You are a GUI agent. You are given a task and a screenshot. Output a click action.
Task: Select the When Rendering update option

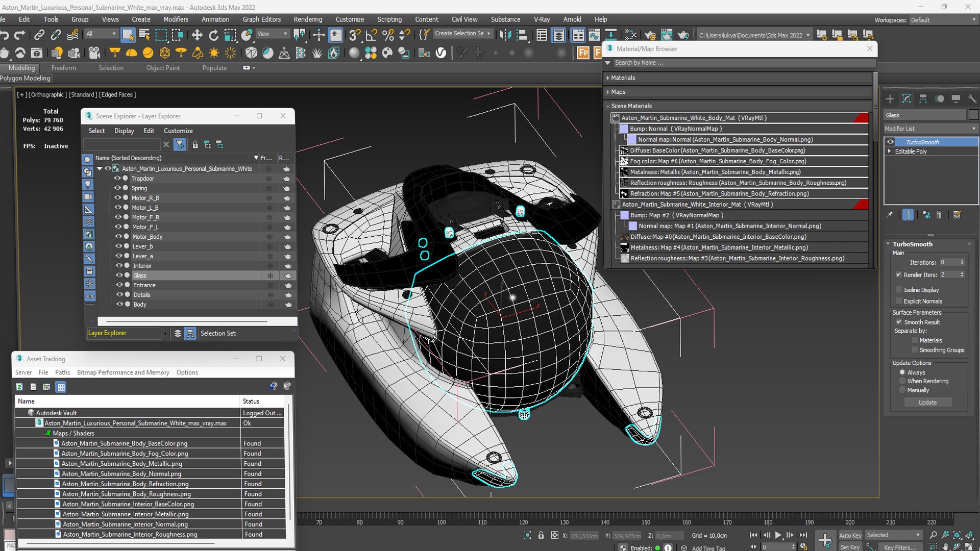tap(902, 381)
